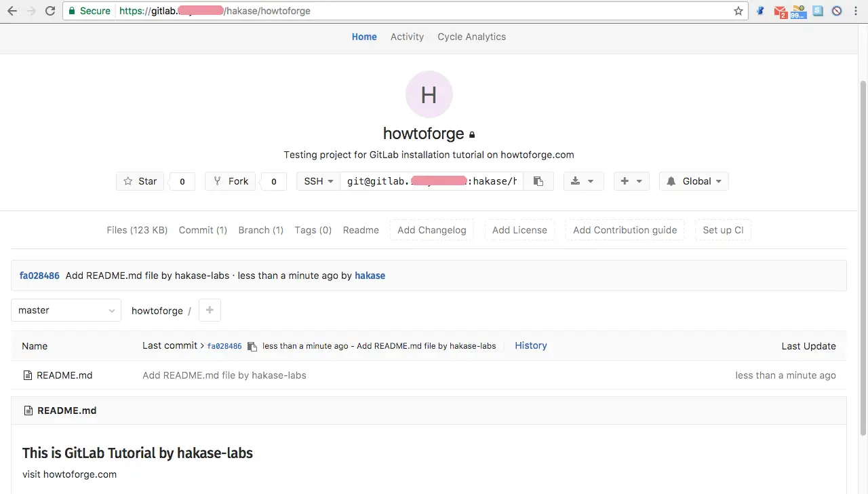Open the History link

pos(530,345)
